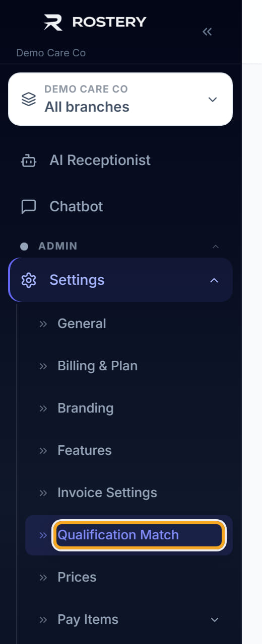The height and width of the screenshot is (644, 262).
Task: Click the Chatbot speech bubble icon
Action: coord(29,207)
